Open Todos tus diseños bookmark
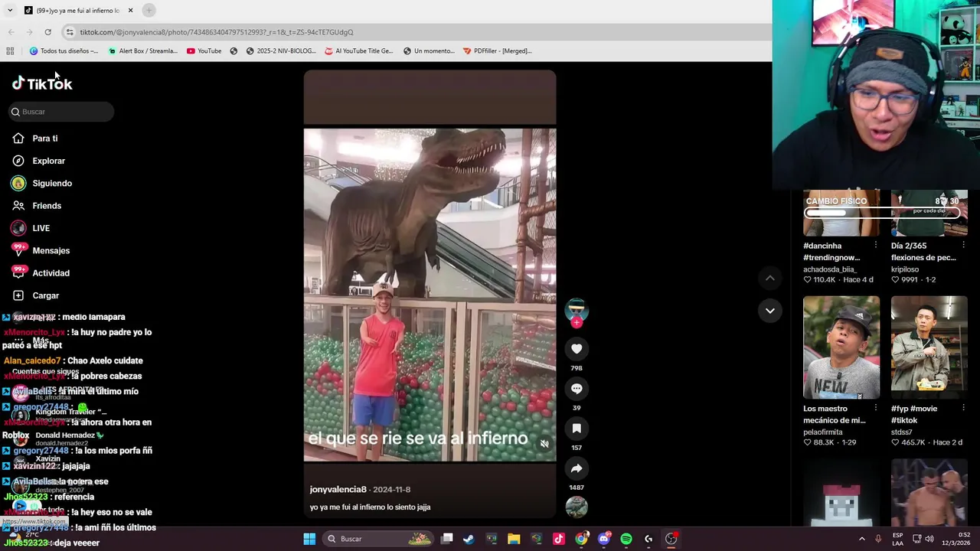Screen dimensions: 980x551 (x=64, y=51)
